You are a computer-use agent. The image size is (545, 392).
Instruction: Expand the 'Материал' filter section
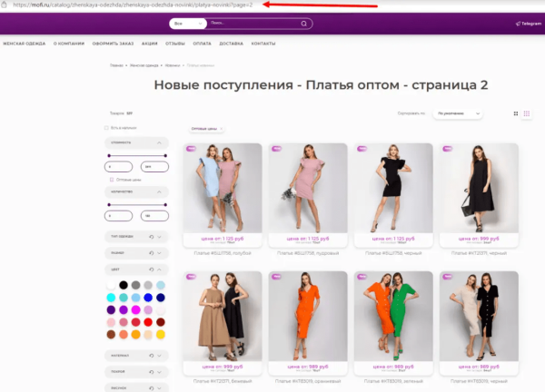pos(159,356)
